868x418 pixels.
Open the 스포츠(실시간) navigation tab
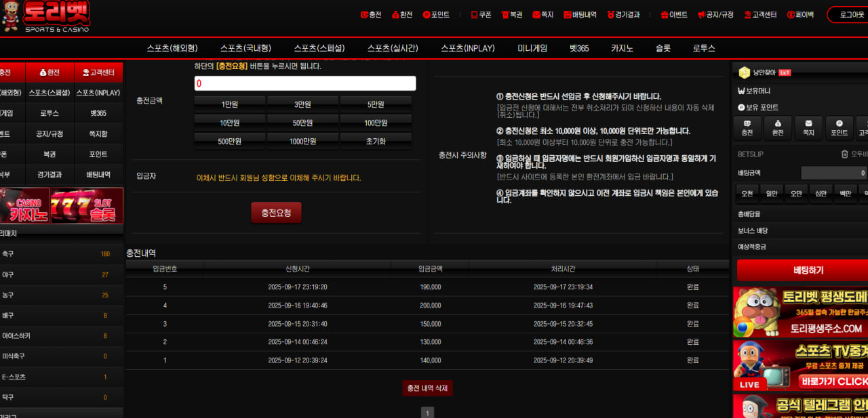(393, 49)
